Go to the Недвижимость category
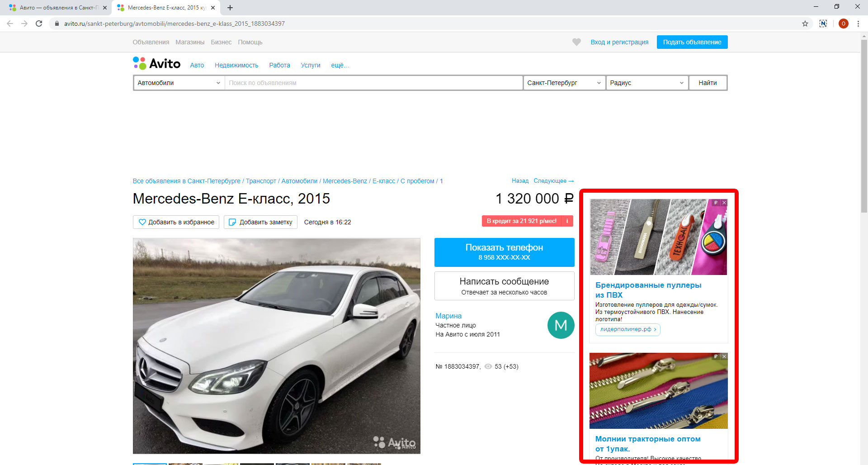This screenshot has width=868, height=465. coord(236,65)
